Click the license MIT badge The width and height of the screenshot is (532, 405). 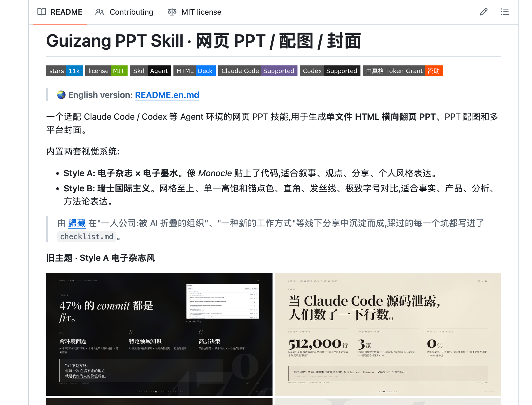click(x=106, y=71)
